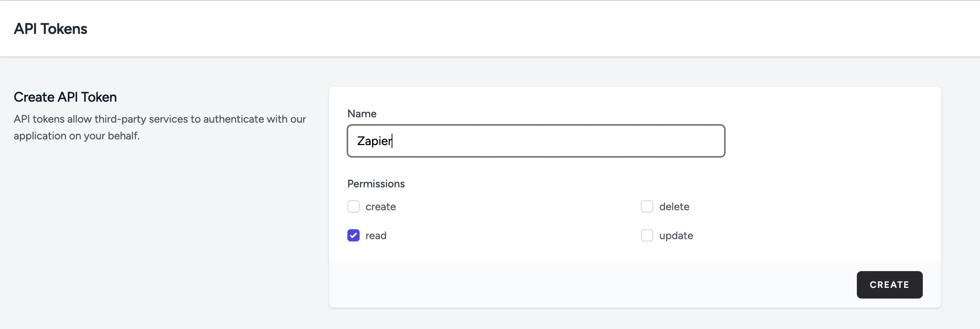Tick the delete permission checkbox

click(647, 206)
